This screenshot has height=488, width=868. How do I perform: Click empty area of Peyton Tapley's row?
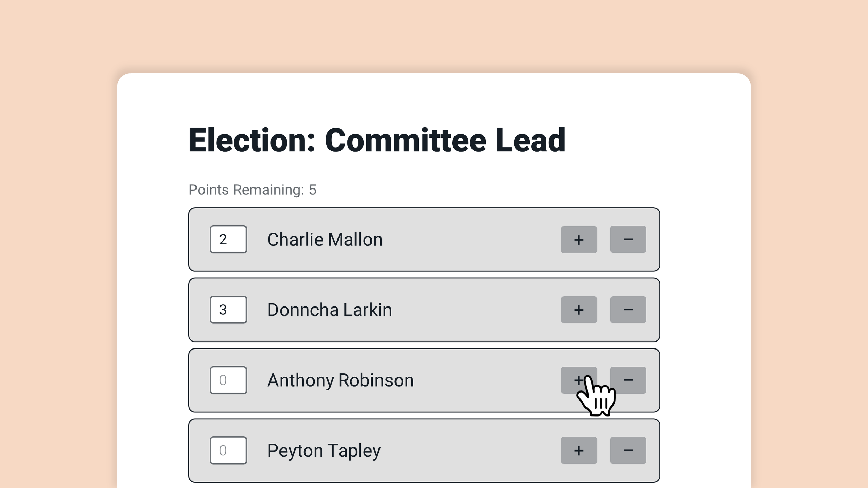coord(469,451)
